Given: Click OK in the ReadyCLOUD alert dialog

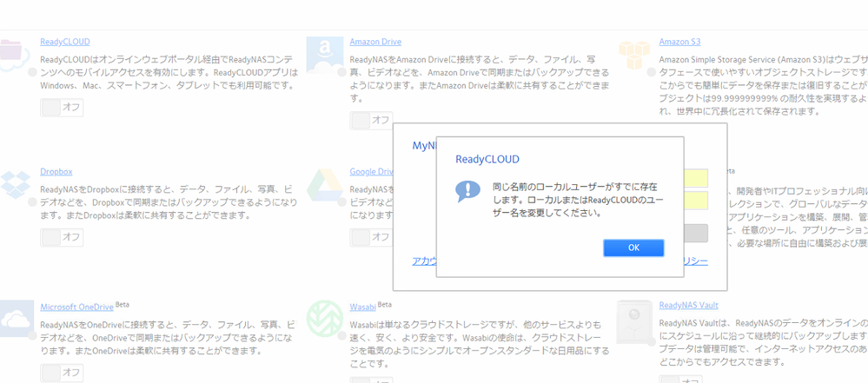Looking at the screenshot, I should [633, 248].
